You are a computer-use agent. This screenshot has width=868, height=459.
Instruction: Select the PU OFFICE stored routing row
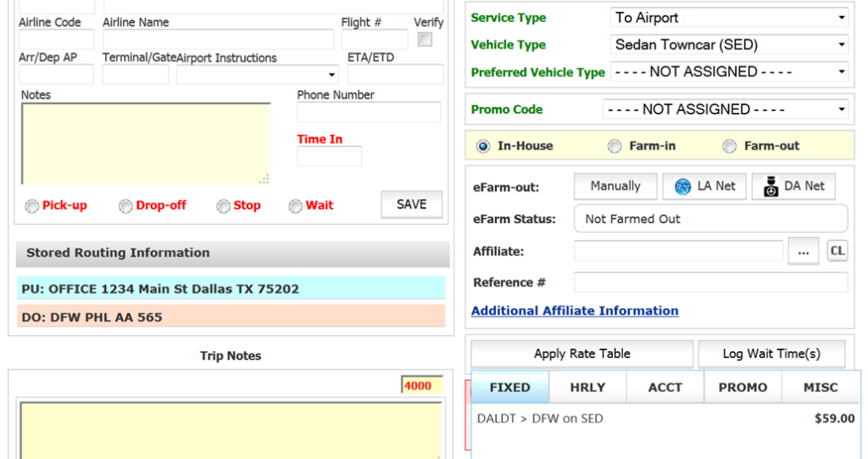[231, 289]
